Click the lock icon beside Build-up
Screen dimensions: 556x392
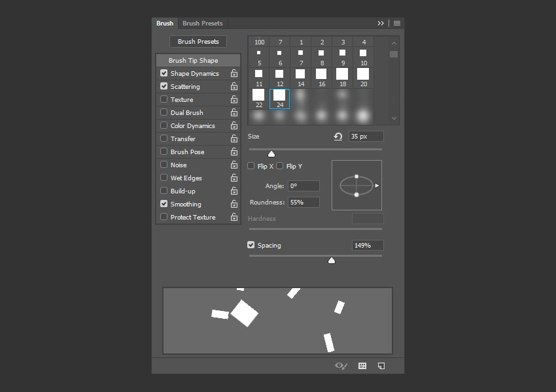click(234, 191)
